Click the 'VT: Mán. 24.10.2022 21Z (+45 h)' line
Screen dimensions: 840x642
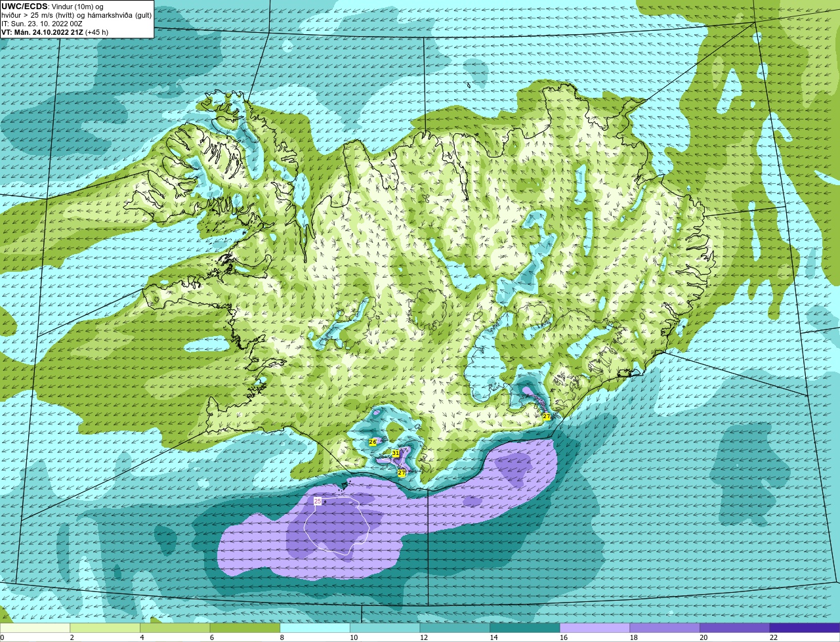point(55,32)
